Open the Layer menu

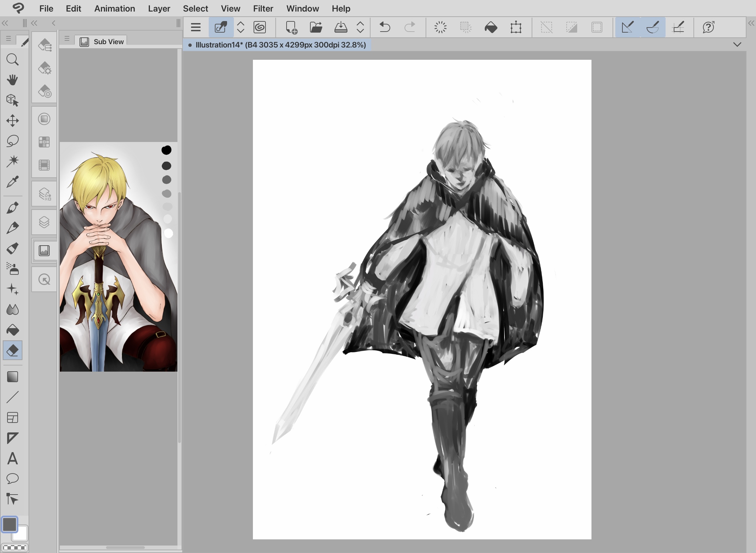tap(159, 8)
